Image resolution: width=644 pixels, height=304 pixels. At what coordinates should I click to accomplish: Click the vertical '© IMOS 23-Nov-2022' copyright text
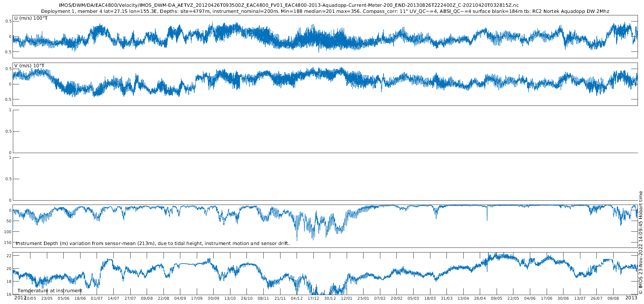(x=640, y=242)
